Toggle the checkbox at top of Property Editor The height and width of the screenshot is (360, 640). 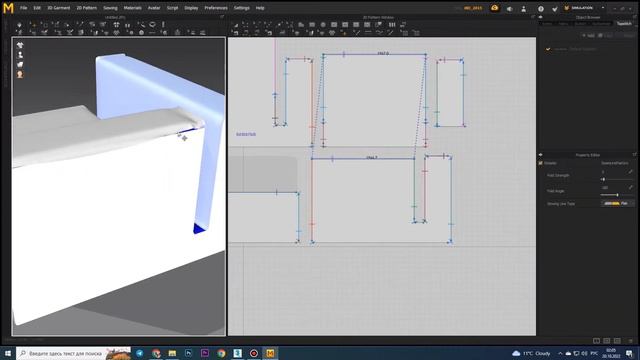(541, 163)
